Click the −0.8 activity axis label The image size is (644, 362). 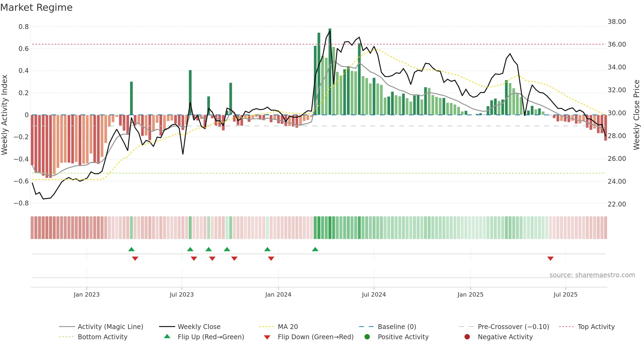[21, 203]
